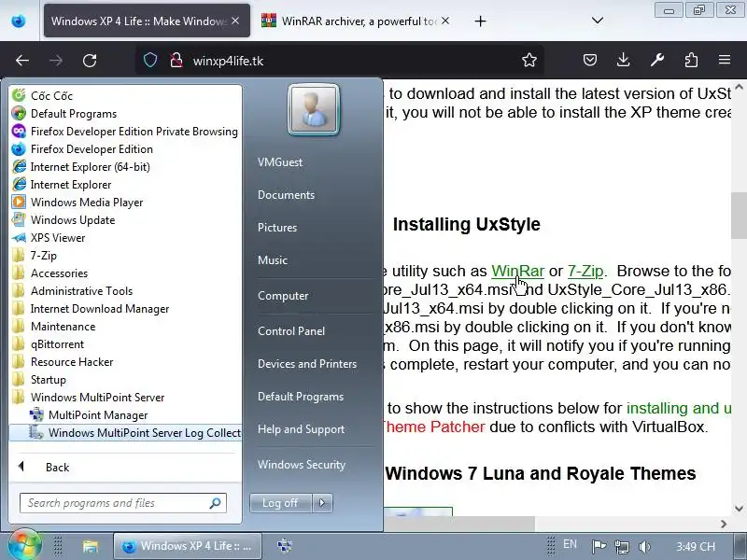Open Control Panel from Start menu
747x560 pixels.
coord(291,331)
